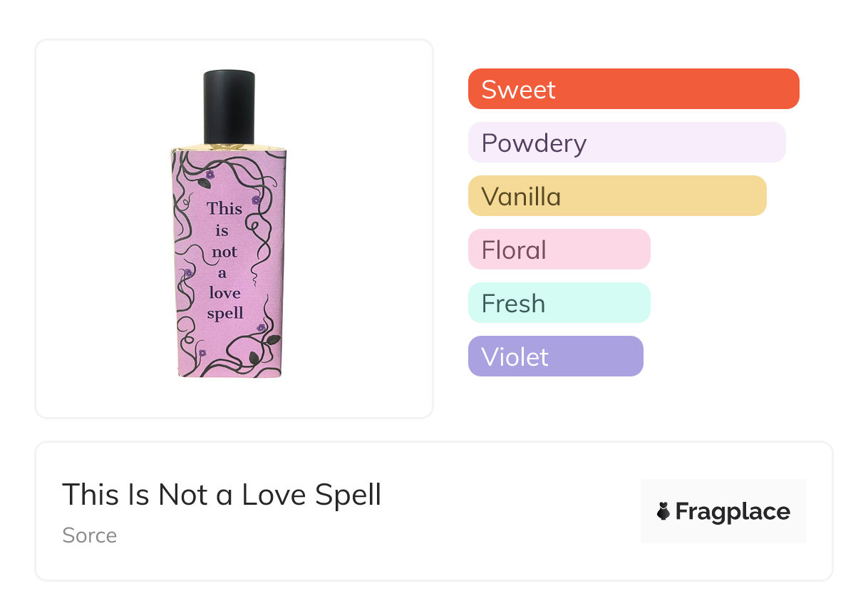Click the Sorce brand name
Viewport: 868px width, 616px height.
click(90, 535)
